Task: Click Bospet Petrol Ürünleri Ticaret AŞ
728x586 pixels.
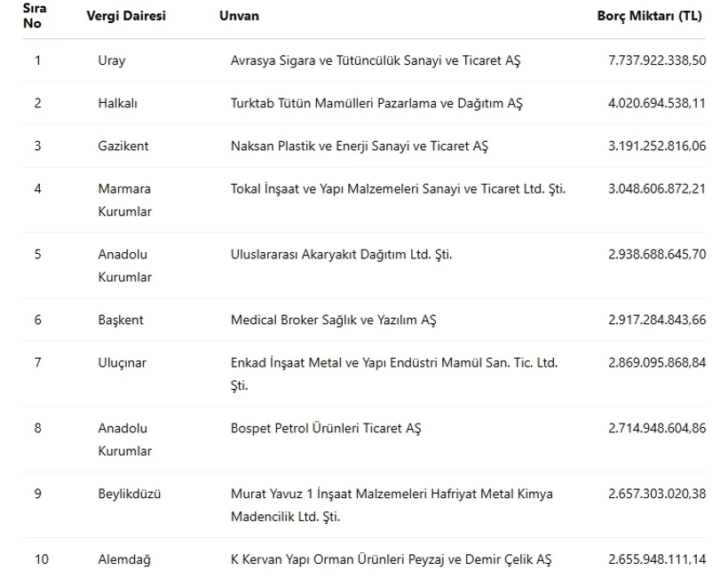Action: pos(326,428)
